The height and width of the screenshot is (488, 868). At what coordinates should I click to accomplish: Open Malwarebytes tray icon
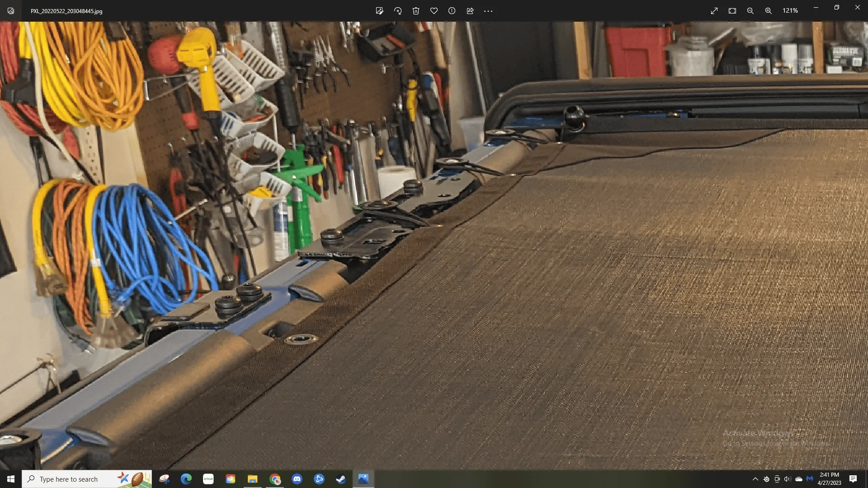tap(810, 479)
